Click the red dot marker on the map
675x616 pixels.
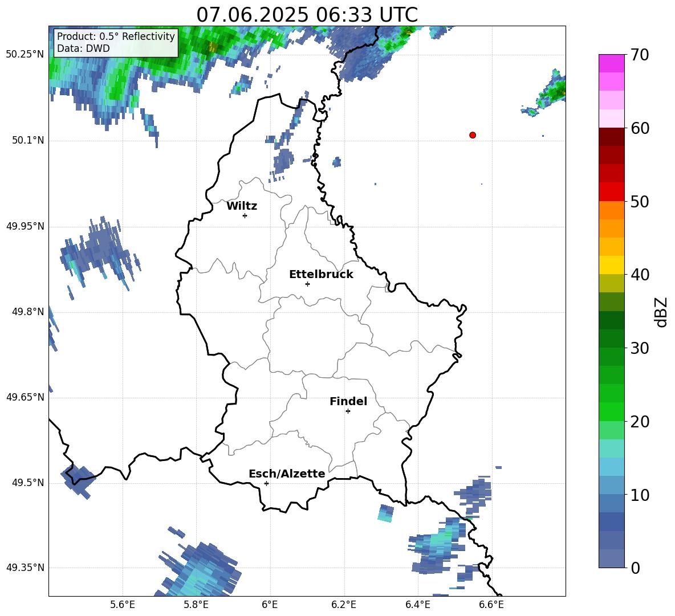point(473,135)
